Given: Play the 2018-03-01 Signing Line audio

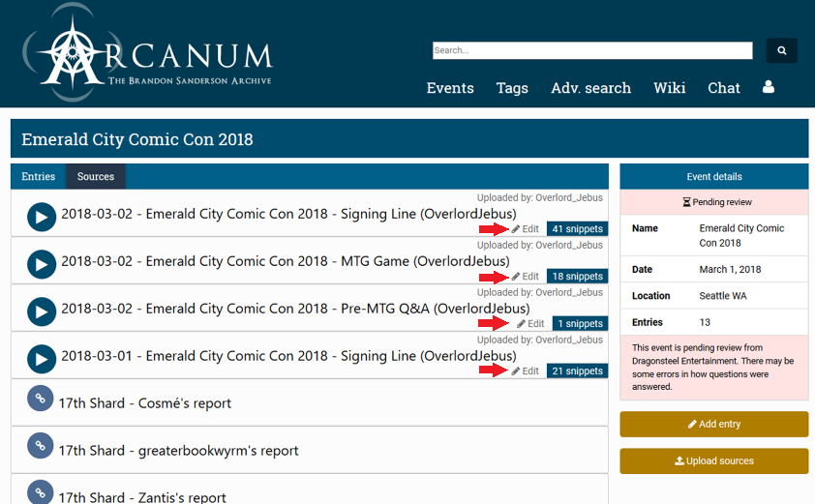Looking at the screenshot, I should point(42,359).
